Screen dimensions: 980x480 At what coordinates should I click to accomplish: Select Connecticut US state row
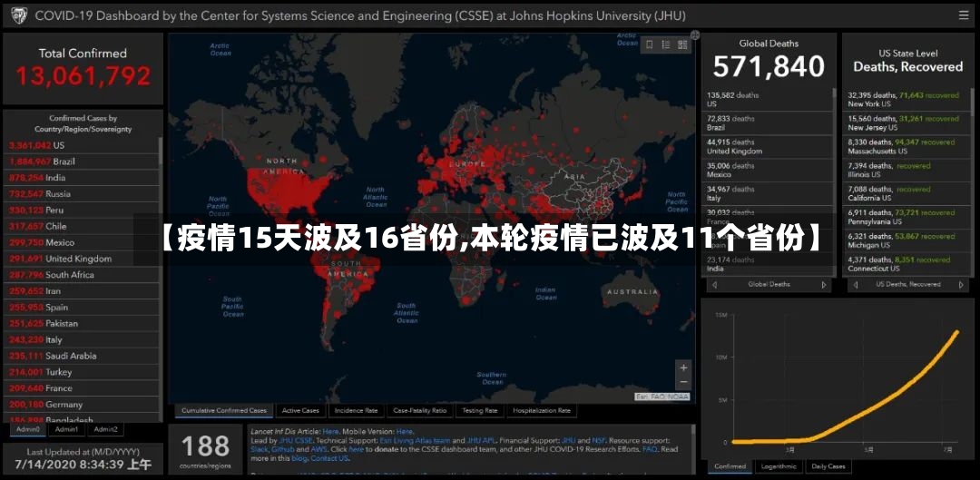pos(906,264)
